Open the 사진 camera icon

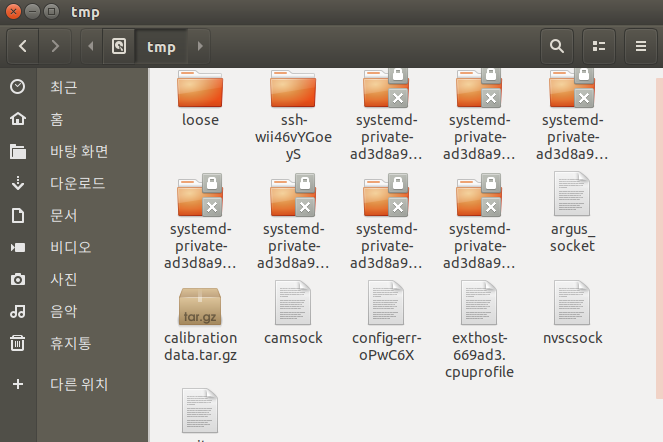click(x=18, y=279)
